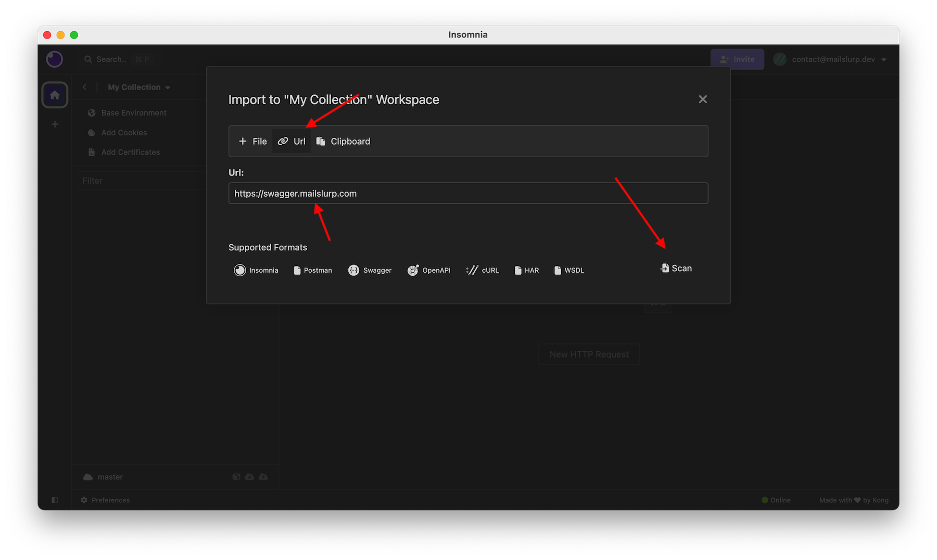
Task: Click the account avatar icon
Action: (x=779, y=59)
